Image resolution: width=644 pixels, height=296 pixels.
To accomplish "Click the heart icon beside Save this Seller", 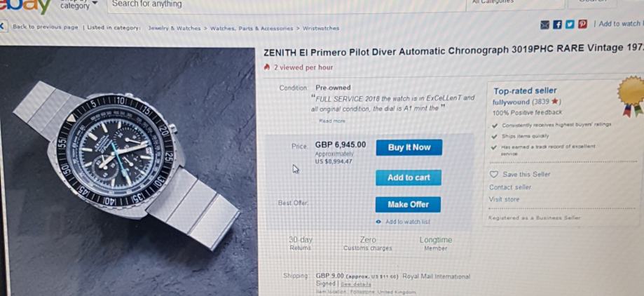I will (493, 175).
